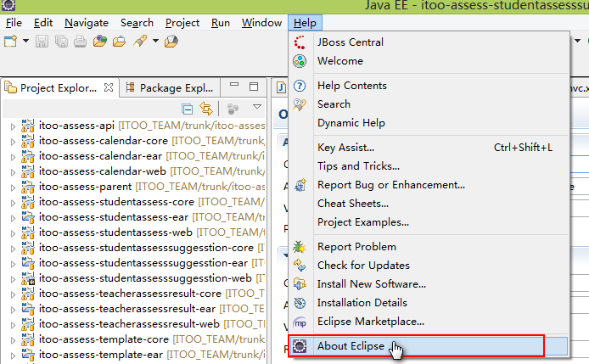The image size is (589, 364).
Task: Open the Edit menu
Action: click(x=43, y=23)
